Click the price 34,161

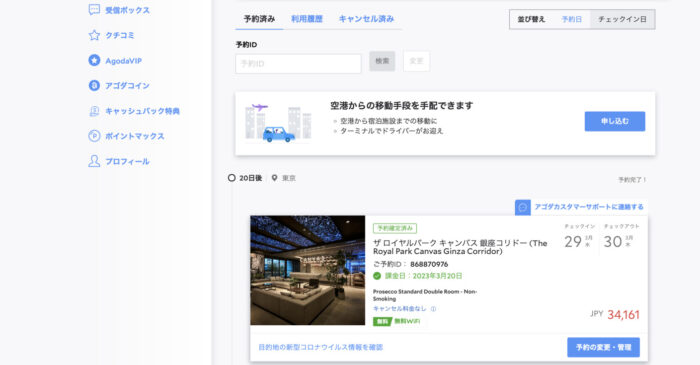[x=623, y=315]
